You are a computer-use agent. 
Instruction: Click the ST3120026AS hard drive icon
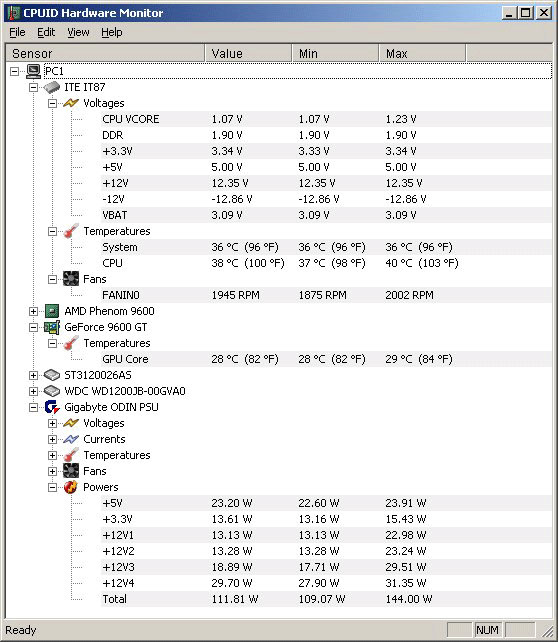pos(52,375)
